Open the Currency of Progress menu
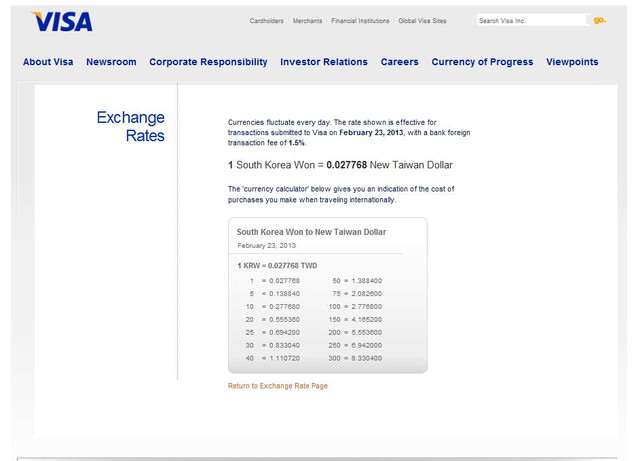This screenshot has width=640, height=461. [482, 62]
